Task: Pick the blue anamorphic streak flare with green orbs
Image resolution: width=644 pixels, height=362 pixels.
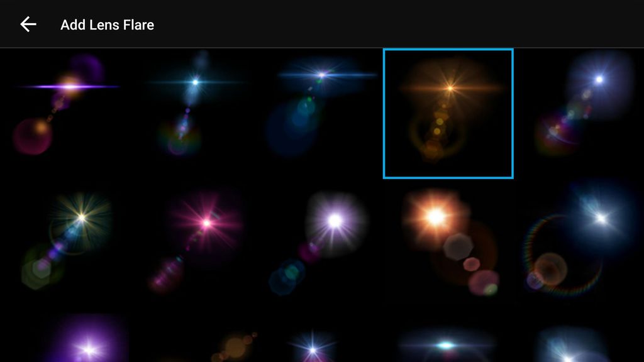Action: coord(321,114)
